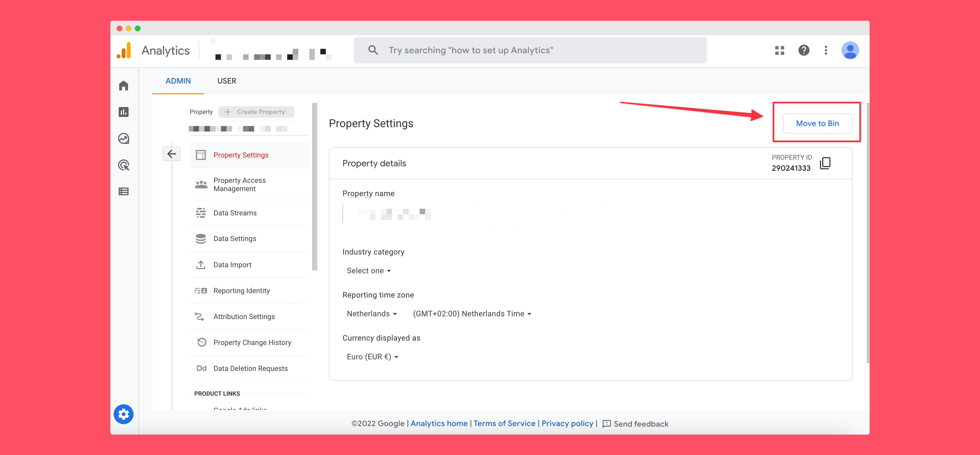Viewport: 980px width, 455px height.
Task: Click the Property Settings layout icon
Action: tap(201, 155)
